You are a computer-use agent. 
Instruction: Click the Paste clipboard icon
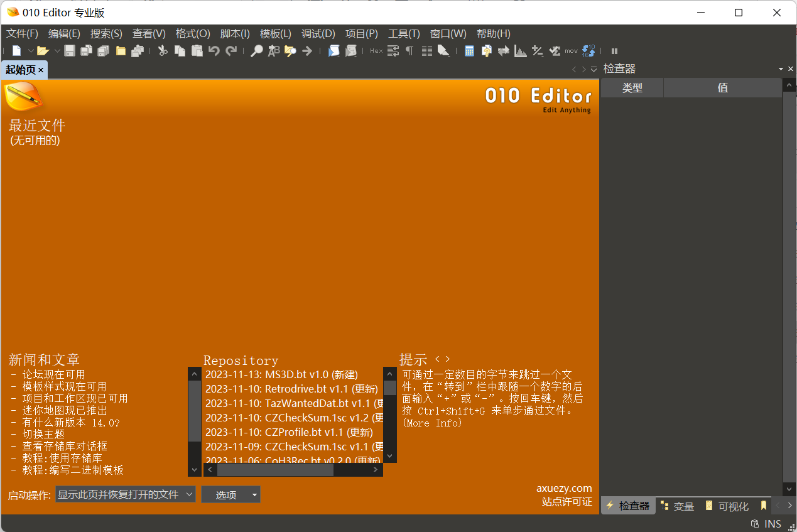(x=197, y=51)
